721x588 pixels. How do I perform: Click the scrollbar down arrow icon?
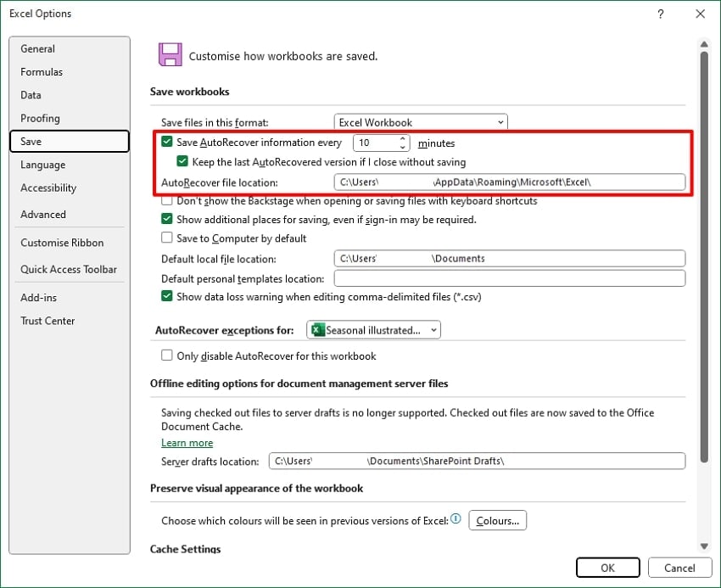(705, 546)
